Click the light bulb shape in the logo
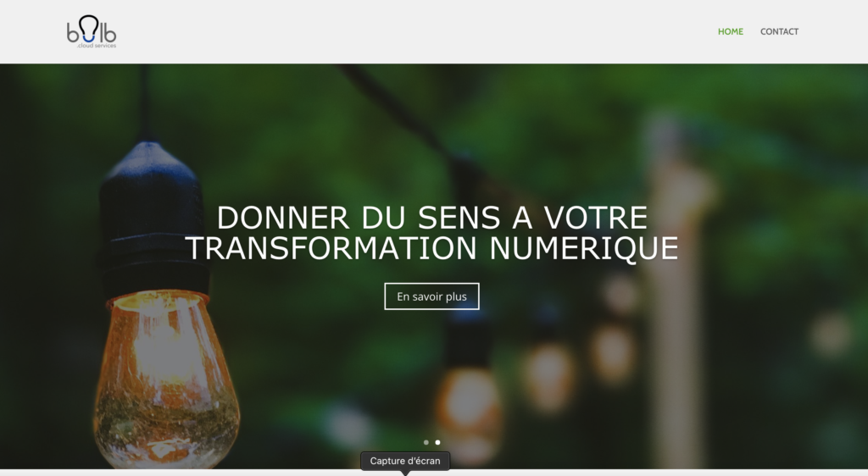 click(x=88, y=28)
